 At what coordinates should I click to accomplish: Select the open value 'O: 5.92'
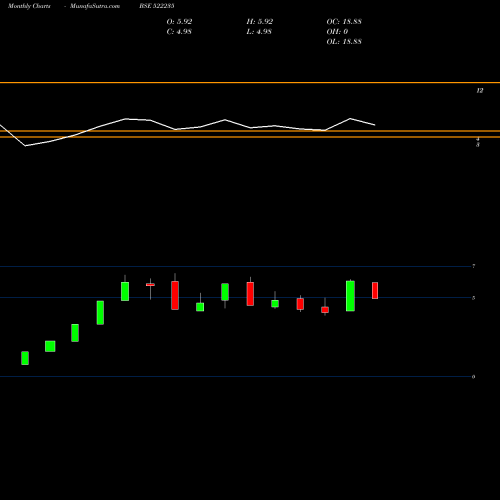pyautogui.click(x=179, y=22)
